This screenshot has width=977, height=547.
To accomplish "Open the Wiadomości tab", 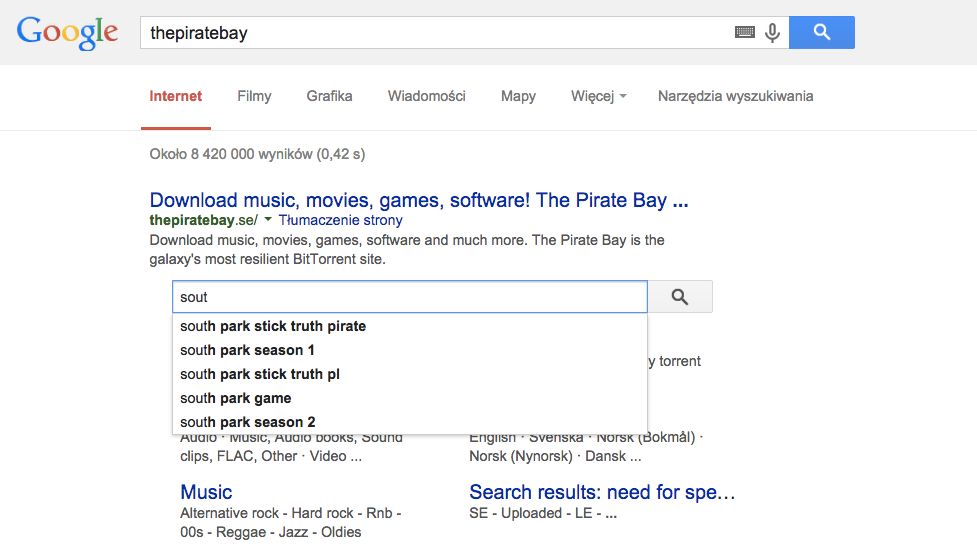I will tap(427, 96).
